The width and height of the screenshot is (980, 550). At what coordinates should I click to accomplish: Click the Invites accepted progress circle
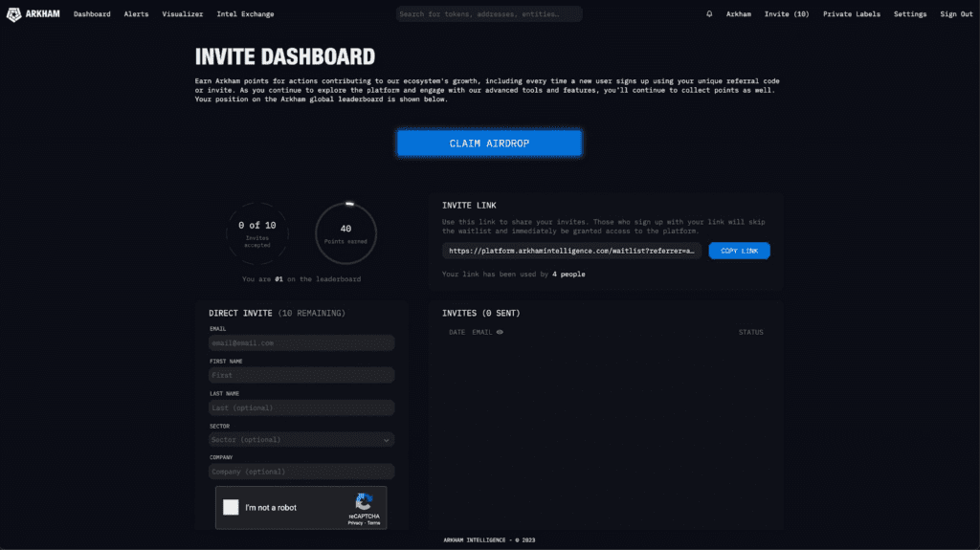tap(256, 233)
